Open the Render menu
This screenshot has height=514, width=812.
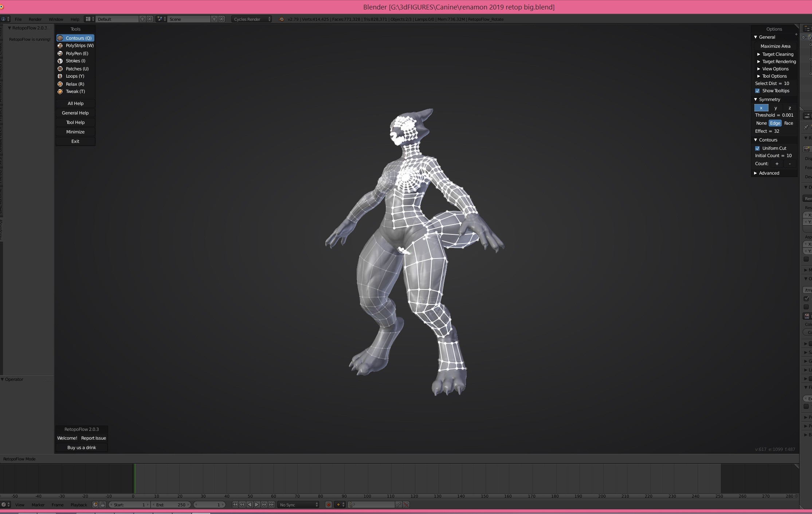(x=35, y=19)
